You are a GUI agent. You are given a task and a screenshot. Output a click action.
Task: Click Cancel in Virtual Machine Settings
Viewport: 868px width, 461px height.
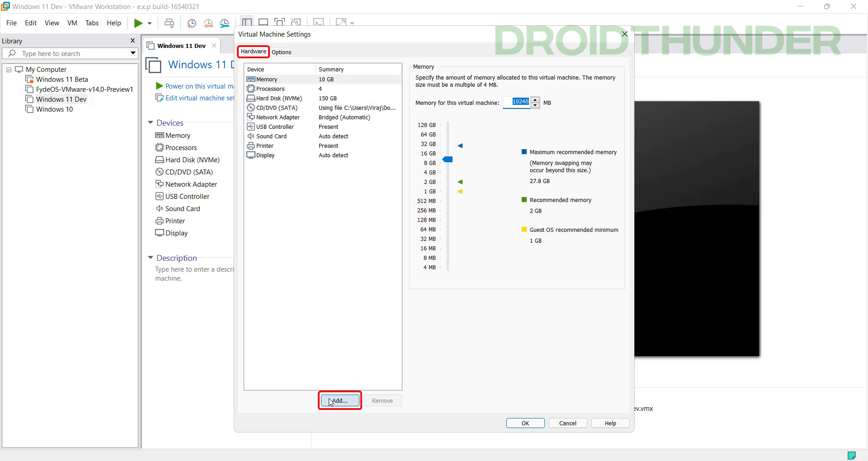pos(568,423)
